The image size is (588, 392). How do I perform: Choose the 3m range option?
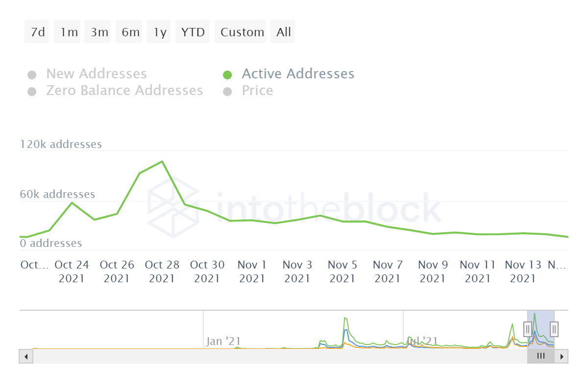(98, 32)
